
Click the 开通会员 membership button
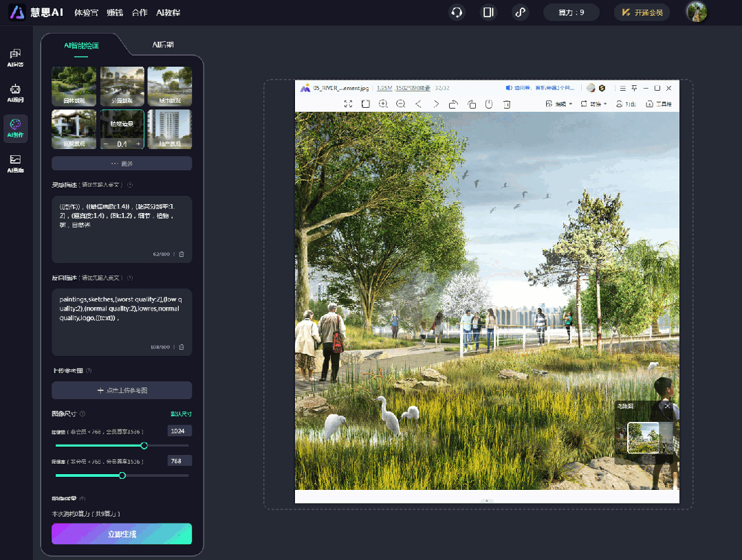pyautogui.click(x=642, y=12)
